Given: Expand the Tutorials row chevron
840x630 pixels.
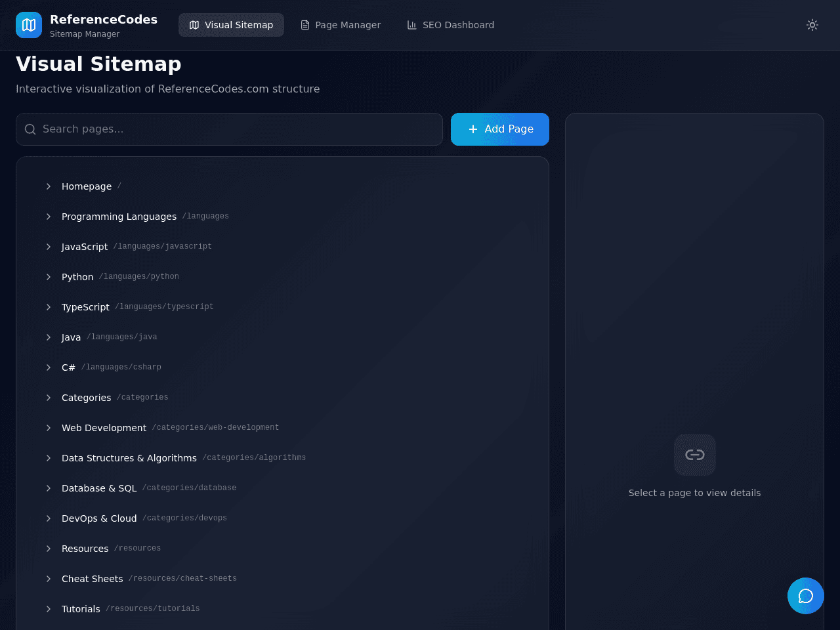Looking at the screenshot, I should coord(49,609).
